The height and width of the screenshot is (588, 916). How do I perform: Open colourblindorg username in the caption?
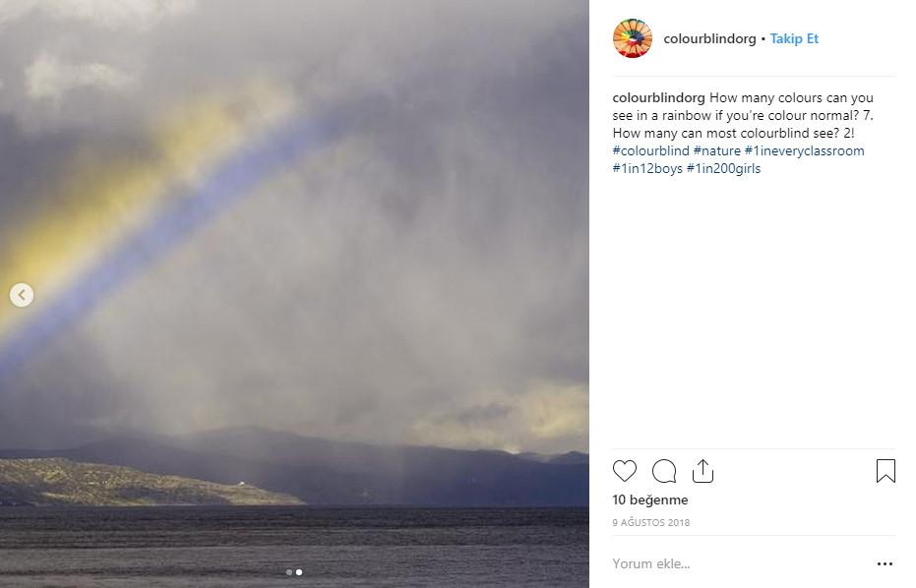(x=658, y=97)
